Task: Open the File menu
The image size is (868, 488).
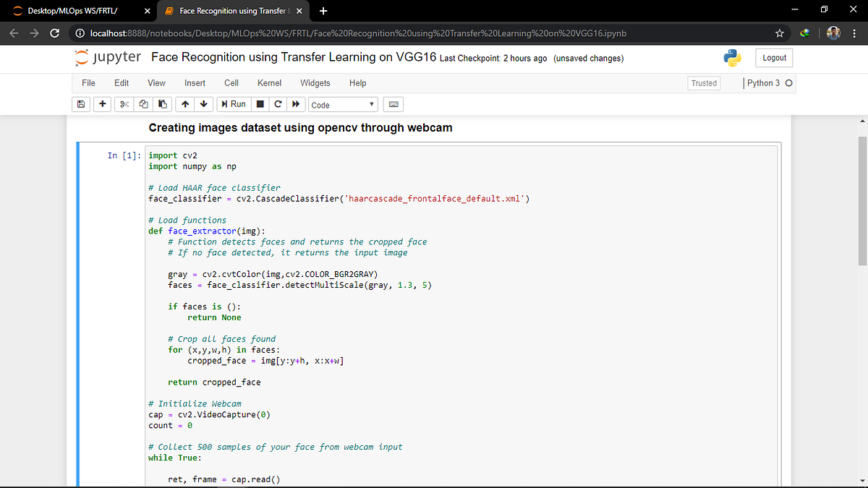Action: (x=89, y=83)
